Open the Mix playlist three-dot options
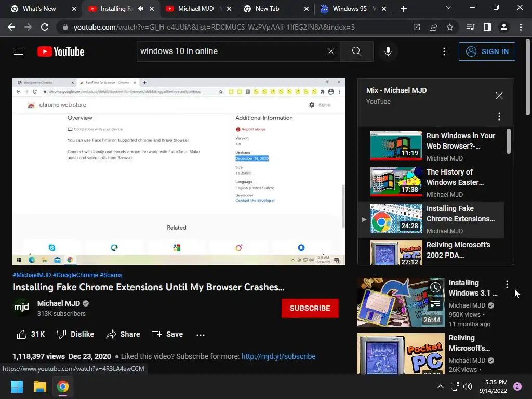This screenshot has height=399, width=532. coord(499,117)
